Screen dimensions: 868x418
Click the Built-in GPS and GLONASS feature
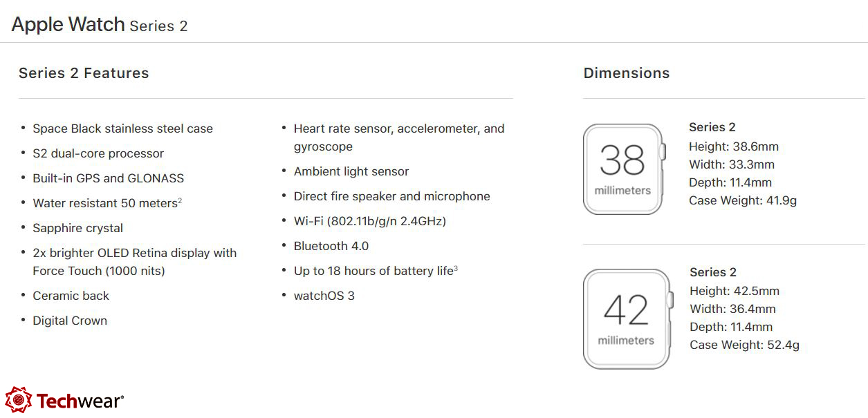(108, 178)
